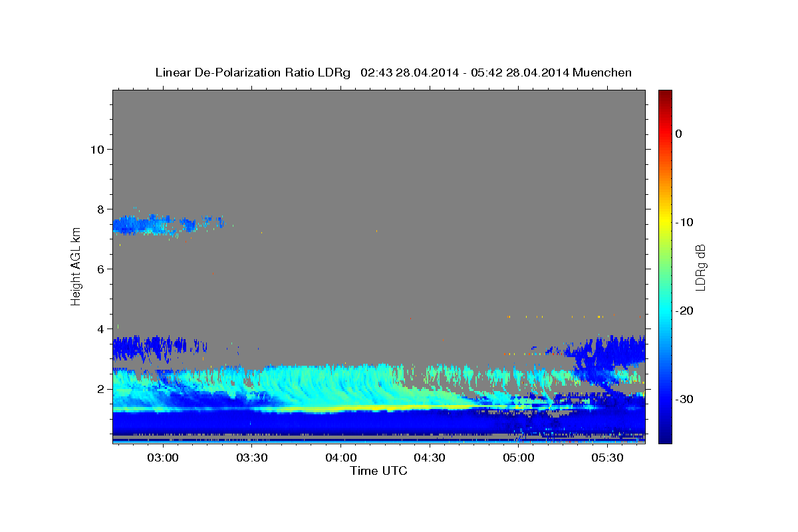Click the plot title 'Linear De-Polarization Ratio LDRg'

[x=252, y=72]
